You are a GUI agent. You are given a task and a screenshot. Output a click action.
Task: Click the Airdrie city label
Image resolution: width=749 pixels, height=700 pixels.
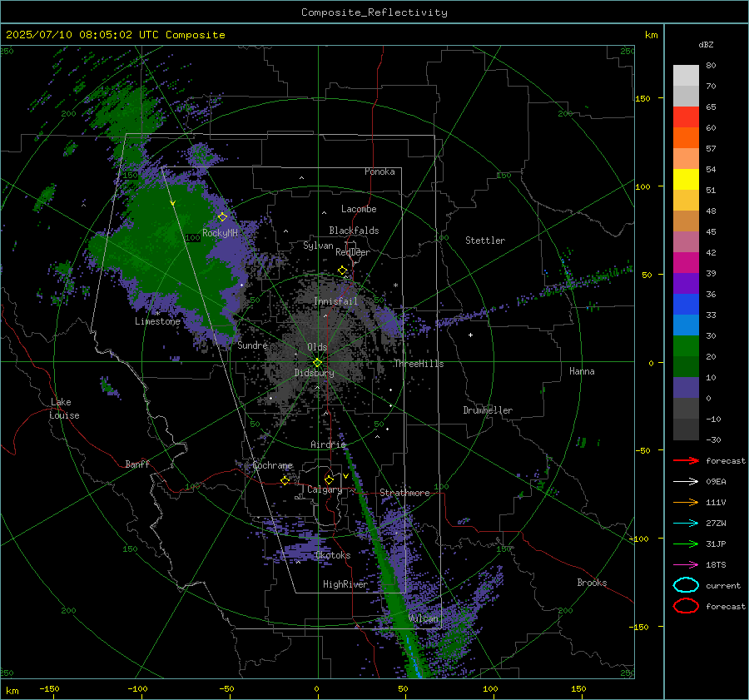(328, 444)
